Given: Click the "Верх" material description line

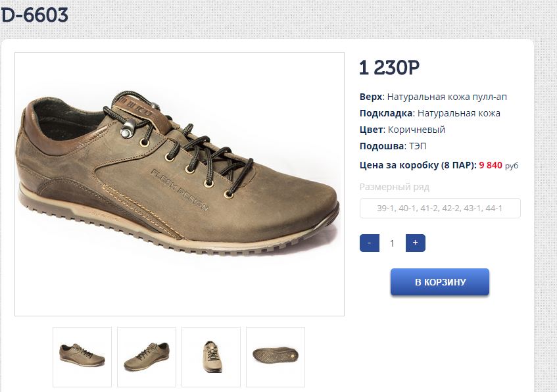Looking at the screenshot, I should click(433, 97).
